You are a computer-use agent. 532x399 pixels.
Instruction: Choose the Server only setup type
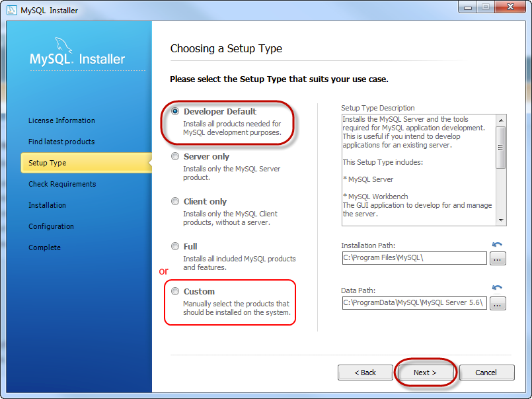pos(175,157)
